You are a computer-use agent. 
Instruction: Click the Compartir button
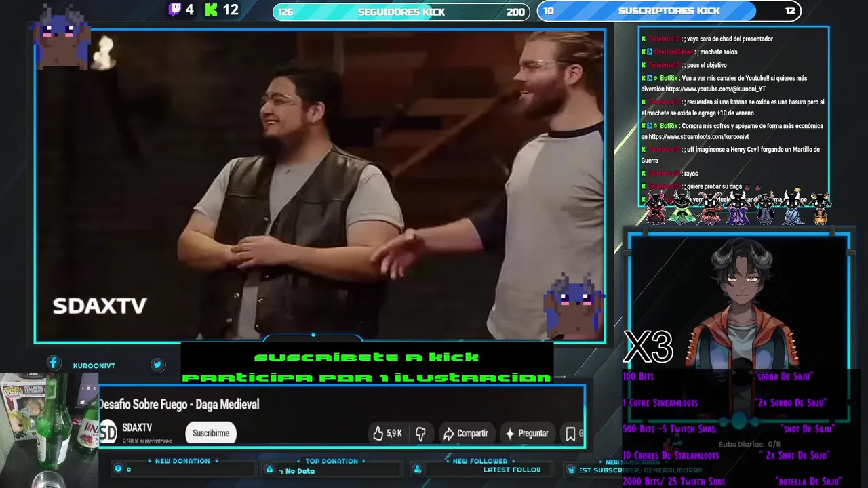tap(465, 433)
